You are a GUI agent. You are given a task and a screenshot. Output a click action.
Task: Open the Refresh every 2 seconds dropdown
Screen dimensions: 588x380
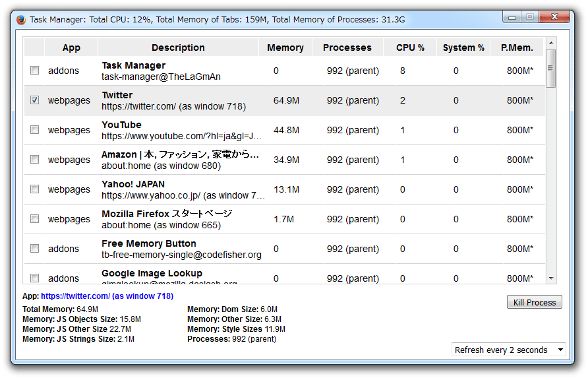coord(508,350)
